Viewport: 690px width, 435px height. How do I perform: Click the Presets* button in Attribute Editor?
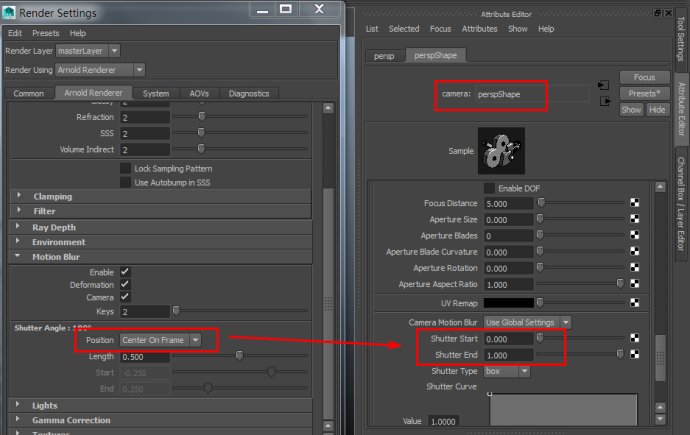(645, 93)
